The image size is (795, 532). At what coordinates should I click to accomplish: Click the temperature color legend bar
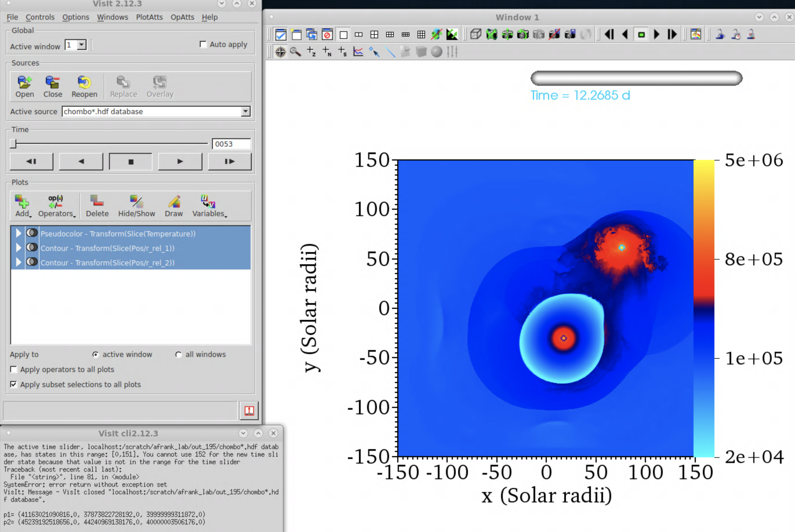(704, 308)
